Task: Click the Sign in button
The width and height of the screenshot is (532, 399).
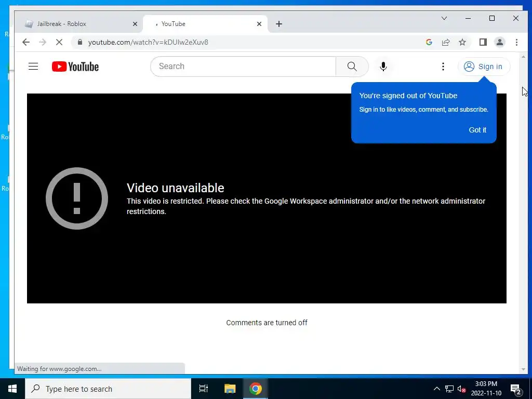Action: tap(484, 66)
